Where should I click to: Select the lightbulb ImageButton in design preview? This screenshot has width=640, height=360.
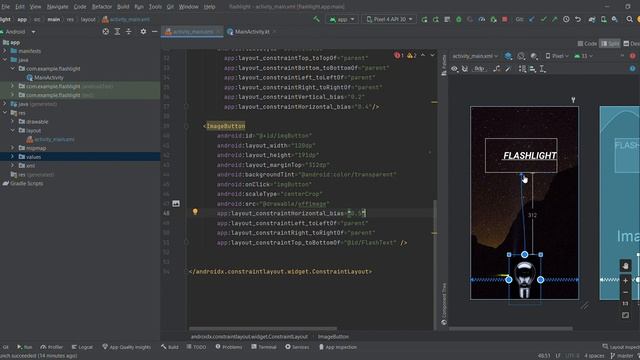pos(524,280)
